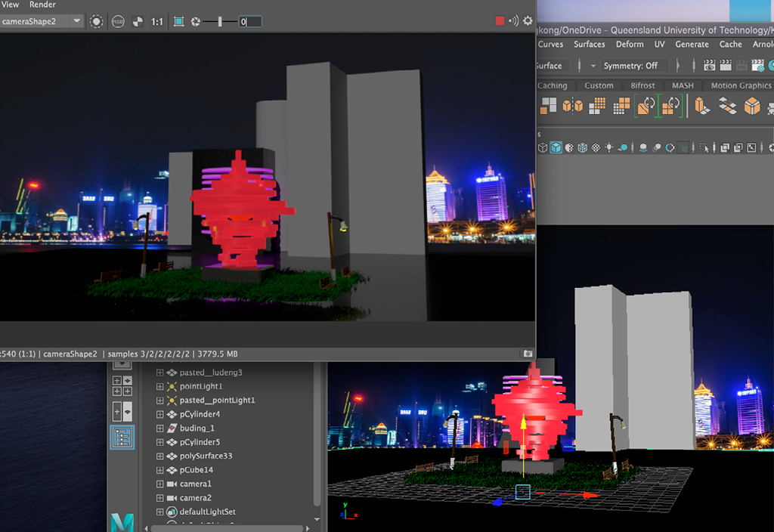Enable the region render crop icon
Viewport: 774px width, 532px height.
click(x=178, y=20)
